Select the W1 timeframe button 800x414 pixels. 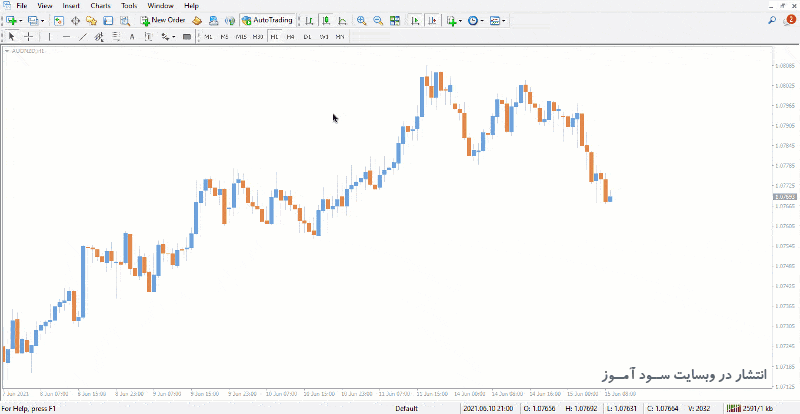(x=323, y=36)
